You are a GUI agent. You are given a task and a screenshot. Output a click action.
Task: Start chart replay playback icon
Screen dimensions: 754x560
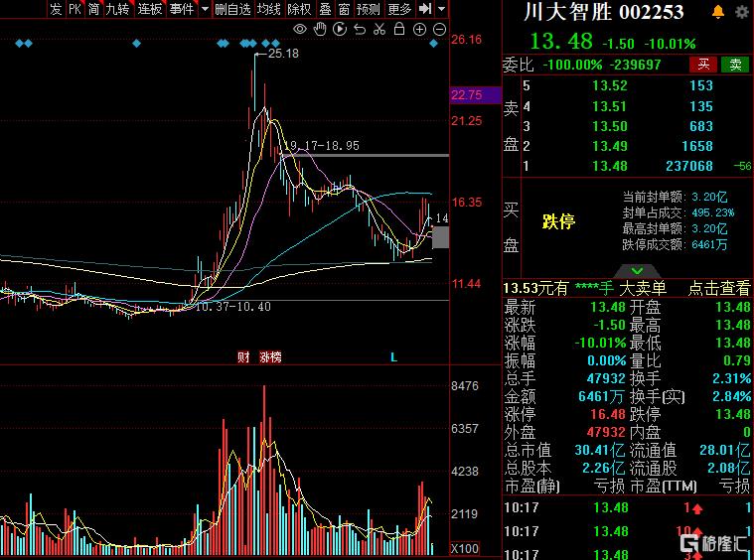[340, 30]
